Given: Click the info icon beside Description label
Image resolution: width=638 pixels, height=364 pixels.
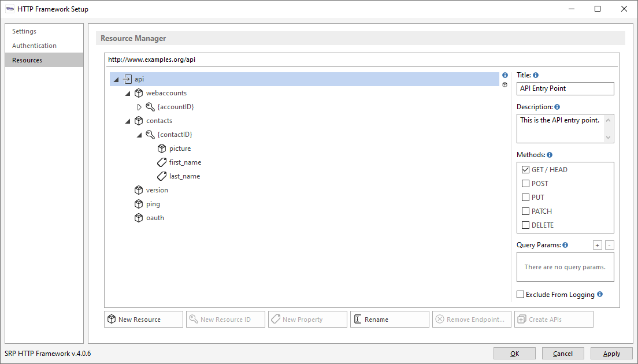Looking at the screenshot, I should pos(557,107).
